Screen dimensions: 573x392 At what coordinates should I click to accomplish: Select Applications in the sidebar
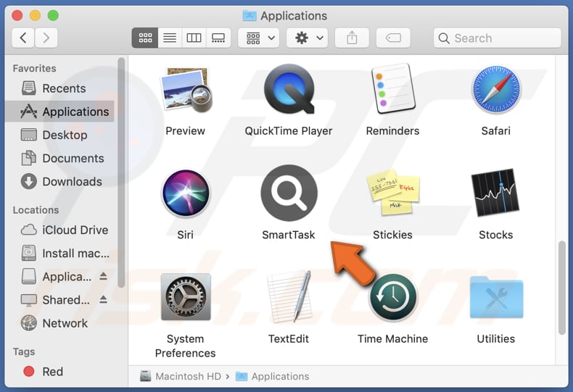click(x=59, y=112)
